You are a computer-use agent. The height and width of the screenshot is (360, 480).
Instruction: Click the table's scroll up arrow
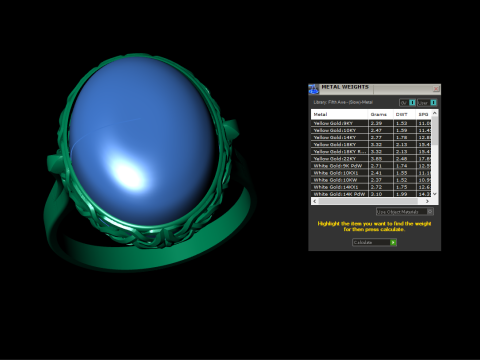[435, 113]
